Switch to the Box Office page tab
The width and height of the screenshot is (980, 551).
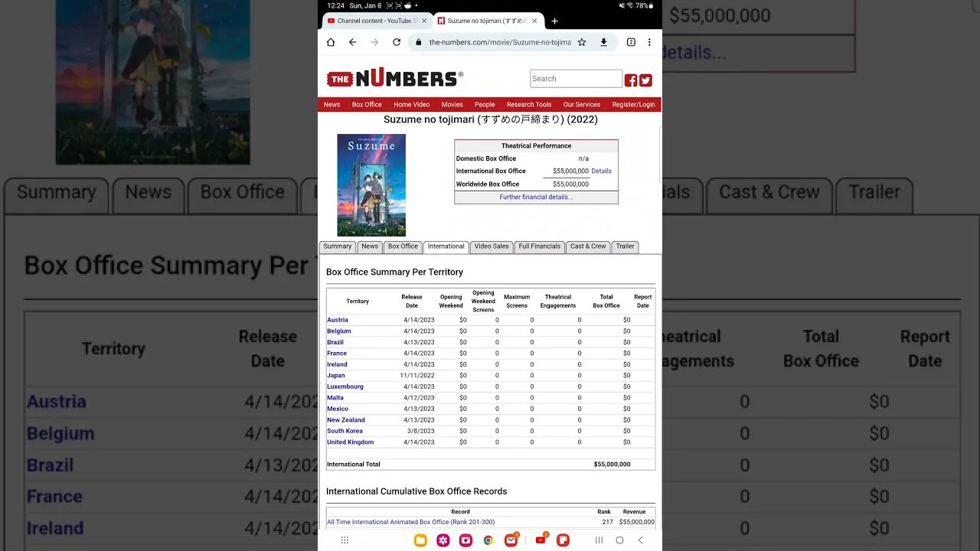(403, 246)
